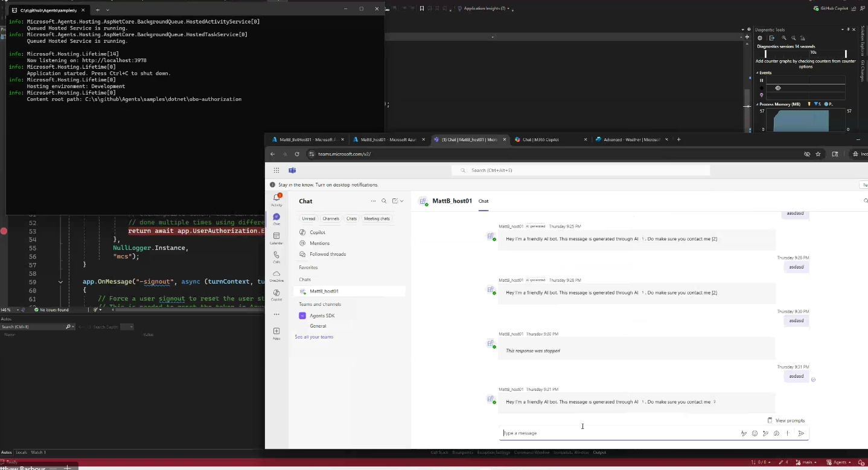Collapse the Process Memory section
This screenshot has width=868, height=470.
[758, 104]
